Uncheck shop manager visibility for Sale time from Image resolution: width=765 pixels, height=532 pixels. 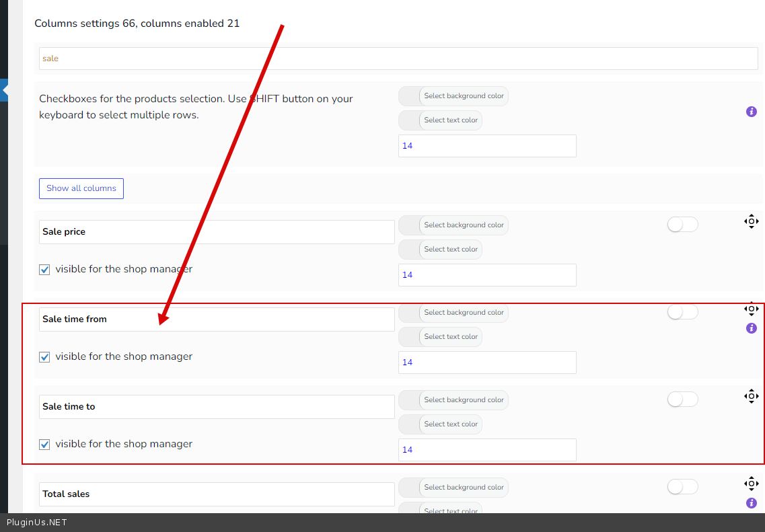[44, 357]
